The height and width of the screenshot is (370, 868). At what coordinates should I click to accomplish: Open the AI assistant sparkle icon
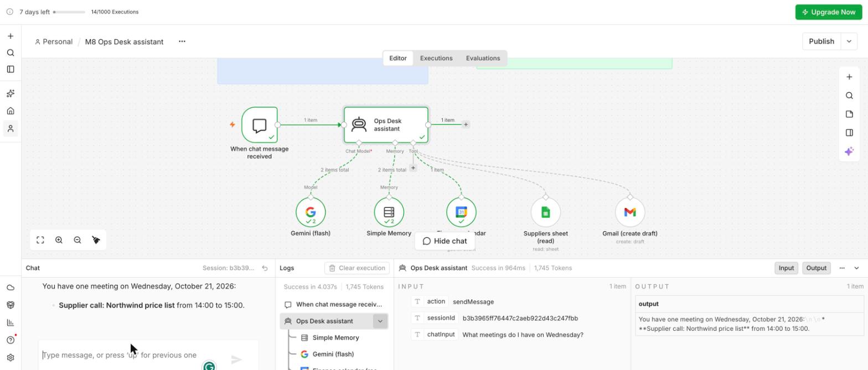(x=849, y=152)
